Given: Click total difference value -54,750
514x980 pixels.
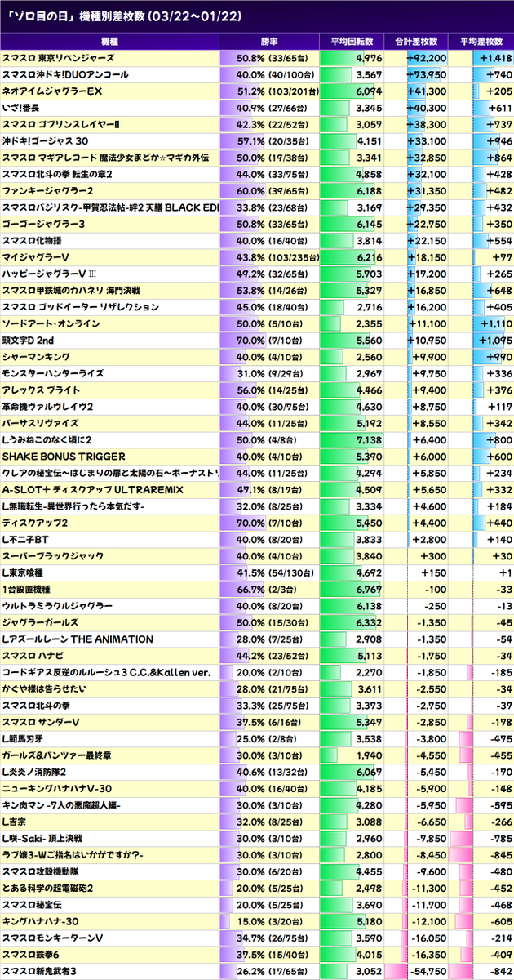Looking at the screenshot, I should pos(428,971).
